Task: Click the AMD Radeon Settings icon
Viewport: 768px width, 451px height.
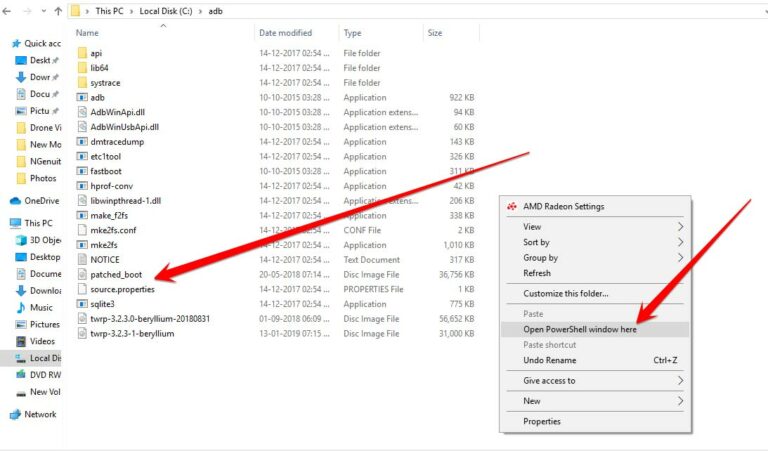Action: coord(512,207)
